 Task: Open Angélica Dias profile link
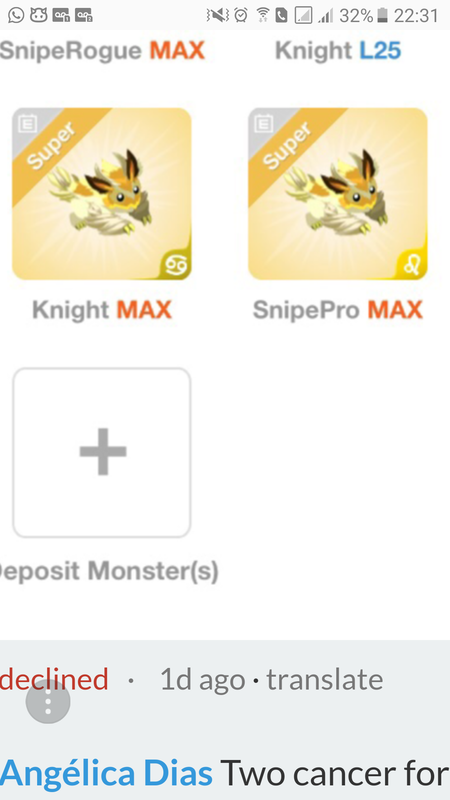pyautogui.click(x=106, y=773)
